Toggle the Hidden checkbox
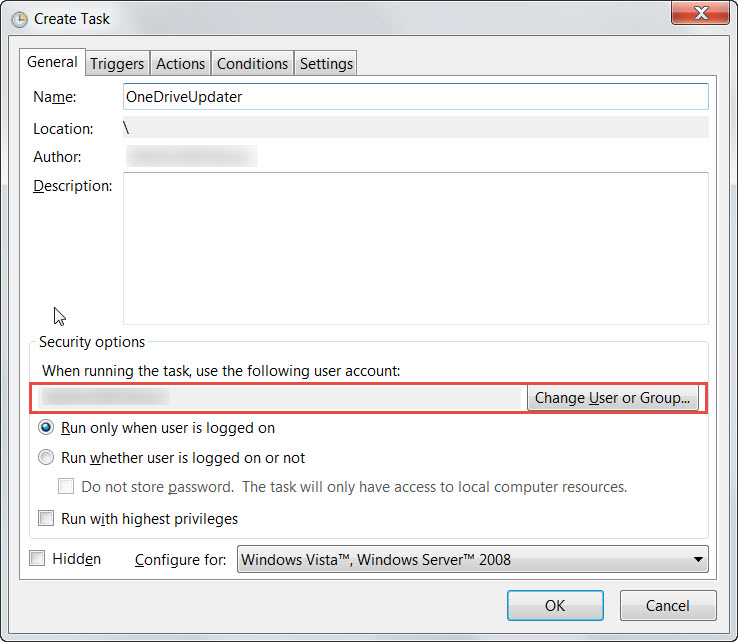 37,559
